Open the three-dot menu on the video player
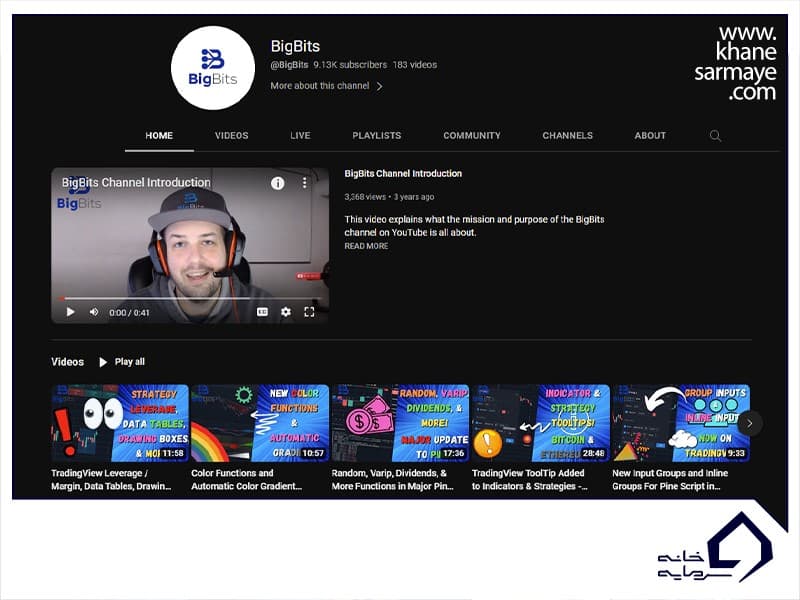This screenshot has height=600, width=800. 305,183
